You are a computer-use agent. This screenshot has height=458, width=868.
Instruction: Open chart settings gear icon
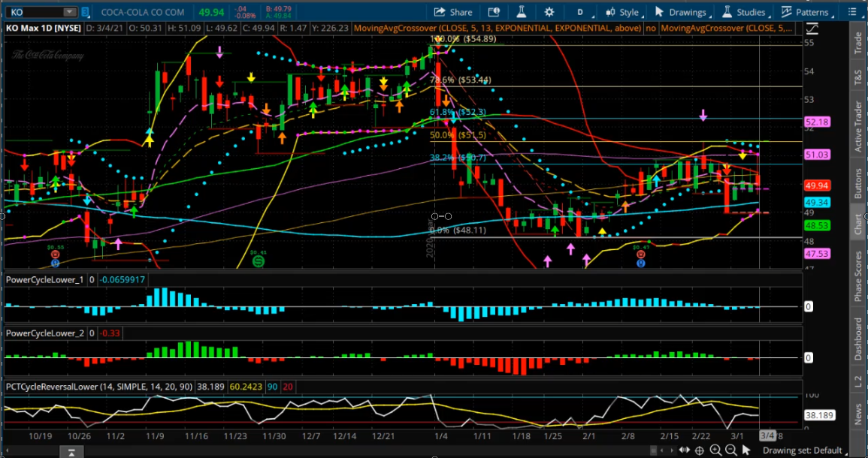(x=549, y=12)
